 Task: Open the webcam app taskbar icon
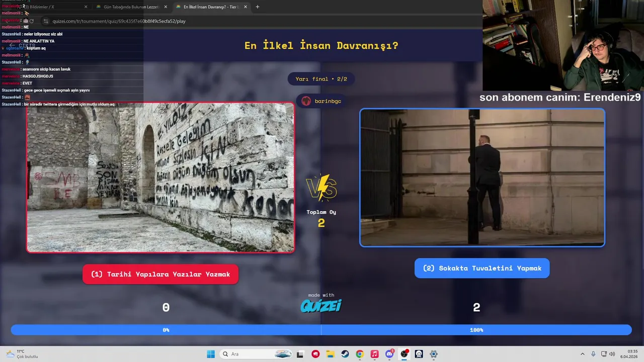419,354
